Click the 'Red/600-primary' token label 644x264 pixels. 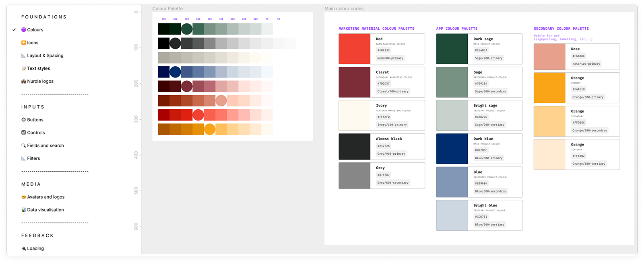[390, 58]
